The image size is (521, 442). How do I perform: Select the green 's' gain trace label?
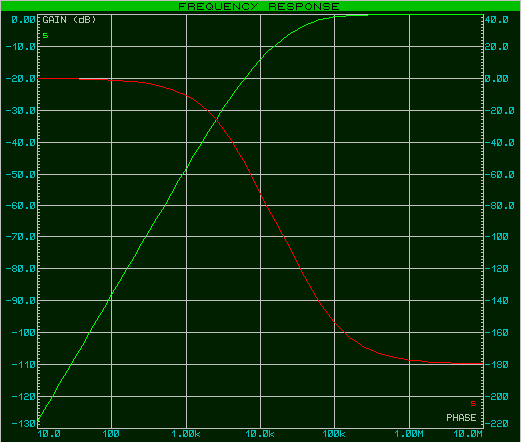click(45, 35)
